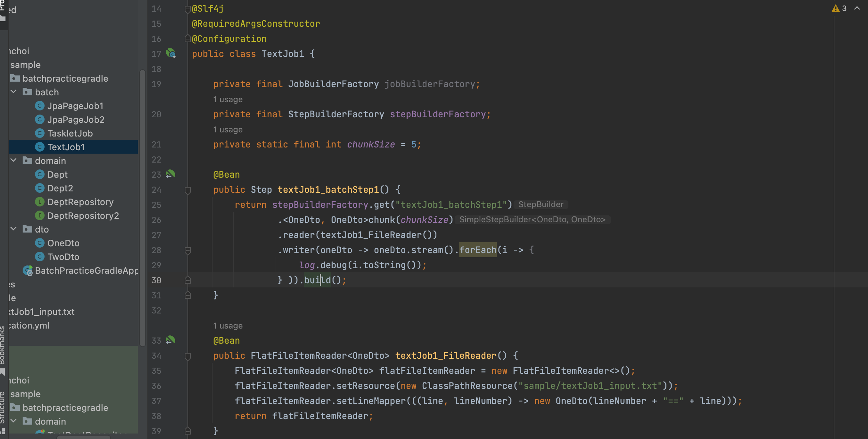Open the Structure tool window tab
This screenshot has height=439, width=868.
(3, 408)
